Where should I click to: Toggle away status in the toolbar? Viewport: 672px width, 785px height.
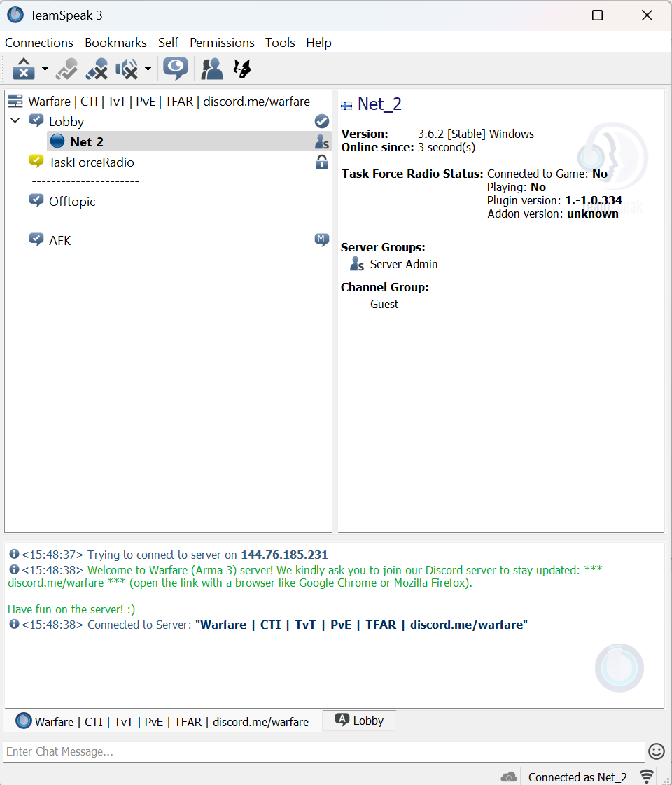coord(24,69)
